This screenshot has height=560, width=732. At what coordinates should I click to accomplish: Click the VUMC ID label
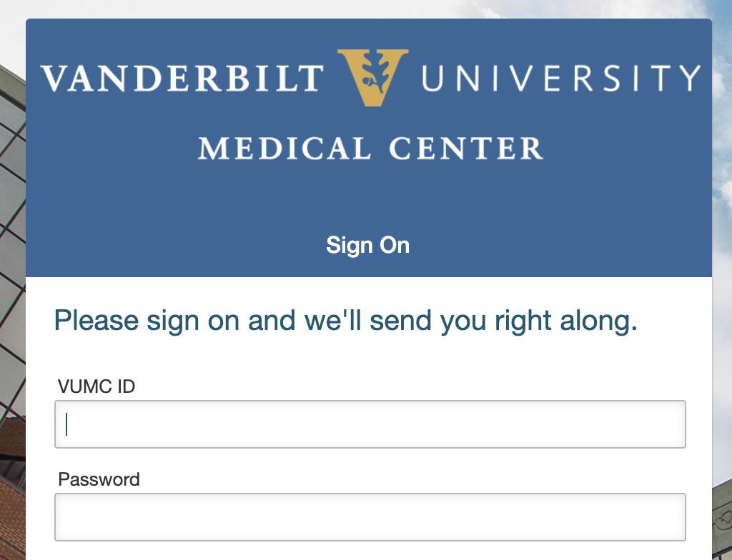click(x=97, y=386)
